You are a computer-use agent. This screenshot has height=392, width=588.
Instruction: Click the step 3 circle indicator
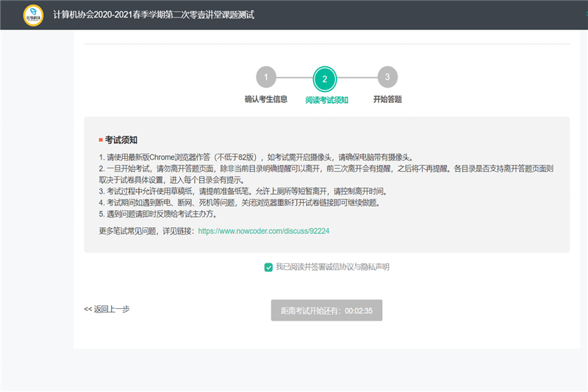point(387,76)
